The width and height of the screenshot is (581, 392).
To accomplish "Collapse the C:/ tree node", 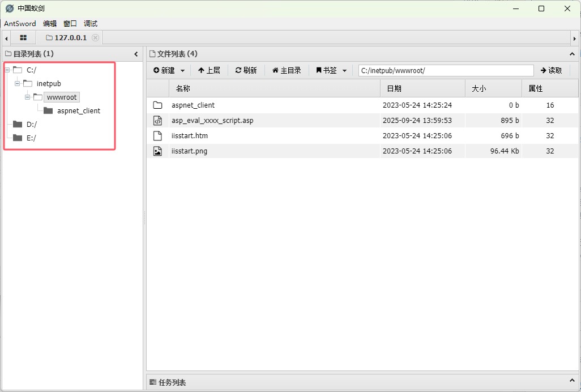I will tap(7, 70).
